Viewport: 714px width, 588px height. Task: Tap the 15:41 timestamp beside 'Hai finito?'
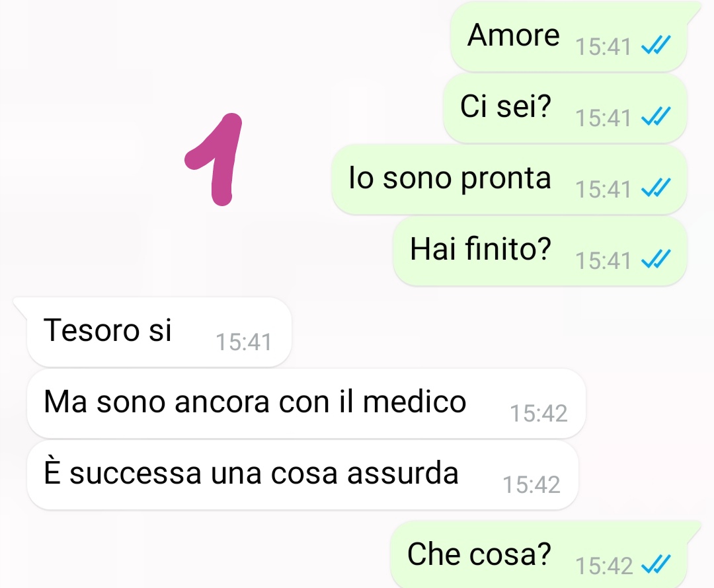[x=604, y=261]
